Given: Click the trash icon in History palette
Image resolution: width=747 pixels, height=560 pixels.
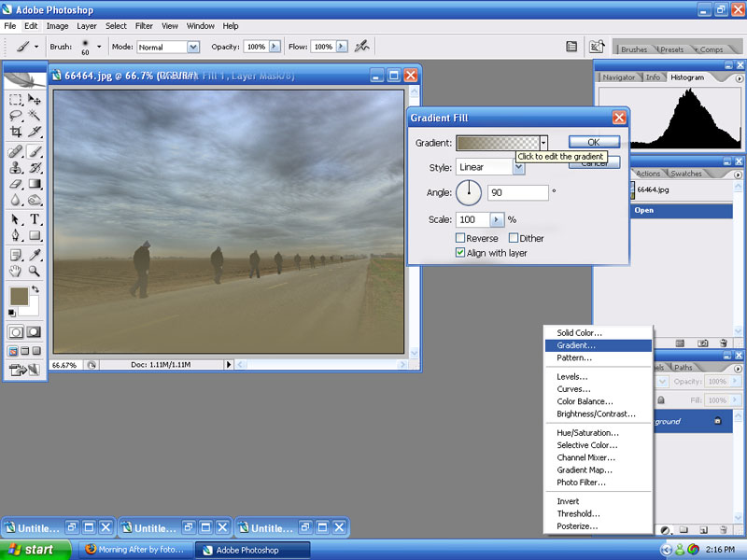Looking at the screenshot, I should tap(723, 343).
